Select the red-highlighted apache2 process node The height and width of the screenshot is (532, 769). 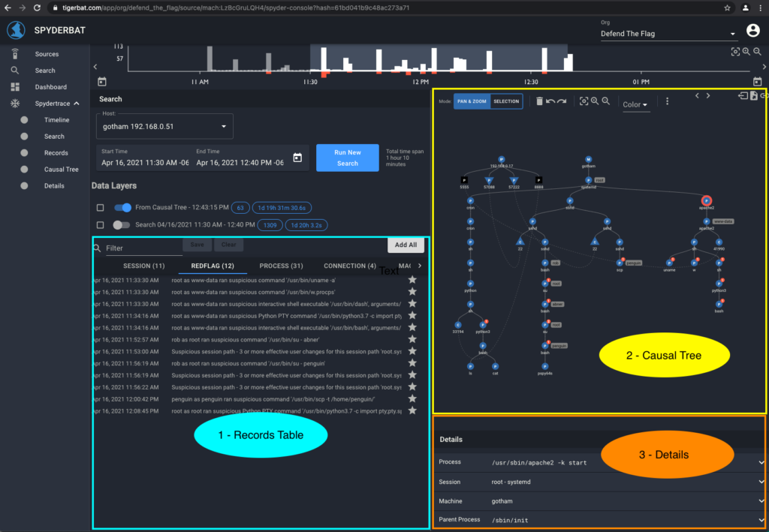pyautogui.click(x=706, y=200)
